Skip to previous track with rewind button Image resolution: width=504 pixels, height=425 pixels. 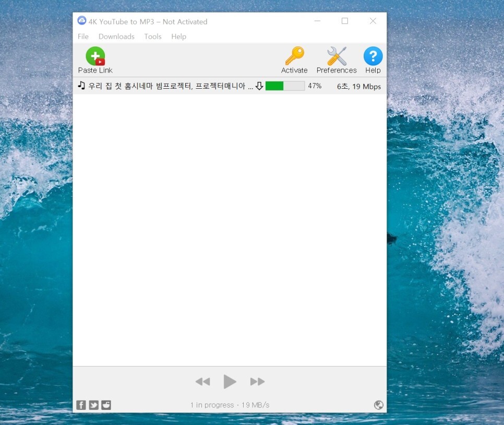[203, 382]
